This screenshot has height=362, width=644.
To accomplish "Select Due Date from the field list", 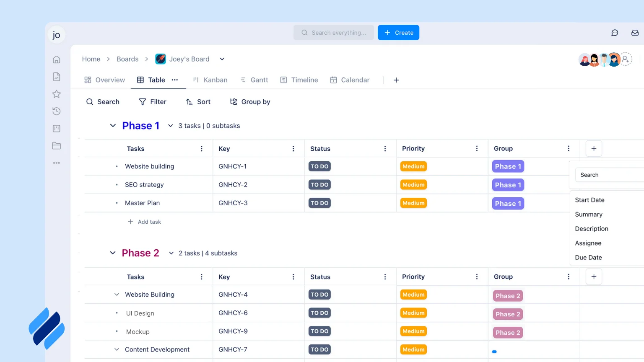I will click(588, 257).
